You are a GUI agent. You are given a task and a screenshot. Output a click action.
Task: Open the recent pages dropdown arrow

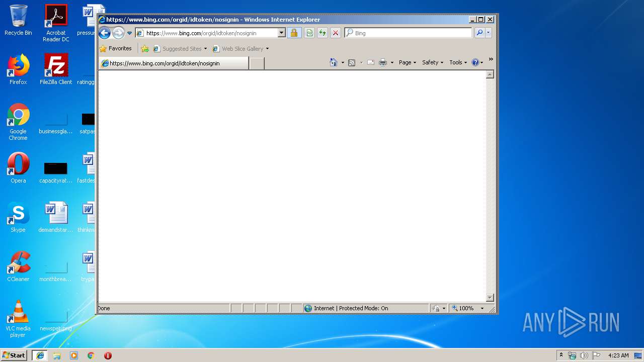129,33
